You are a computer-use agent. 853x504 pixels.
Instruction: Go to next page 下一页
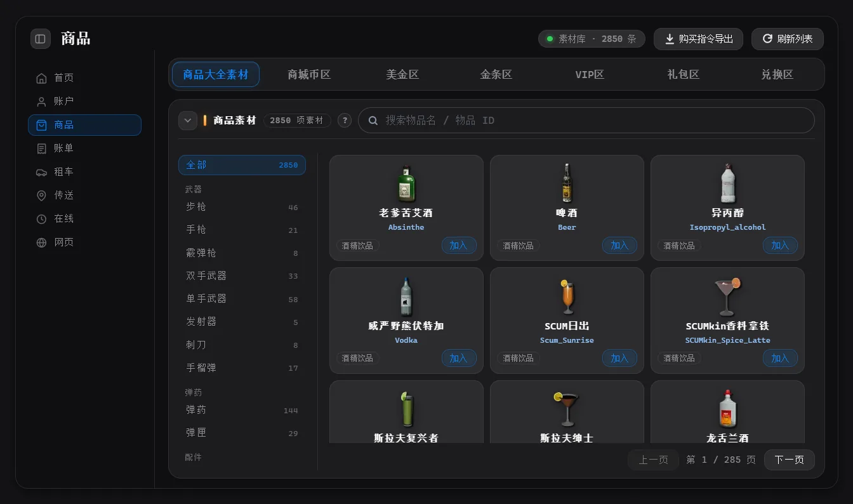[x=790, y=460]
